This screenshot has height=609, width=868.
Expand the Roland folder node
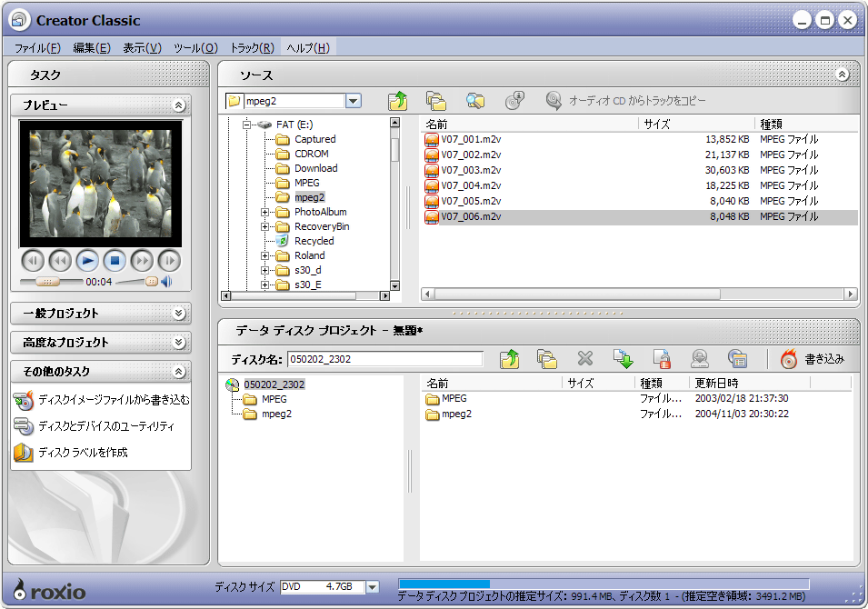pos(264,255)
